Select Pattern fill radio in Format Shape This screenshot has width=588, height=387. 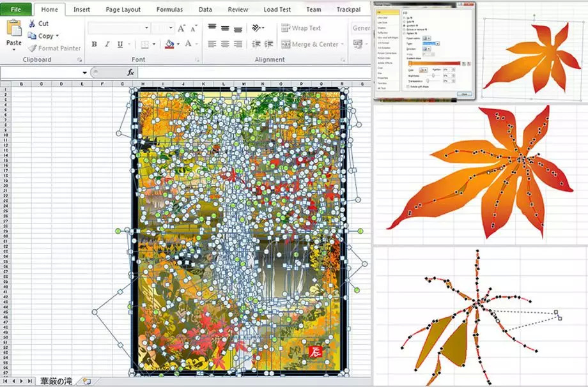404,33
